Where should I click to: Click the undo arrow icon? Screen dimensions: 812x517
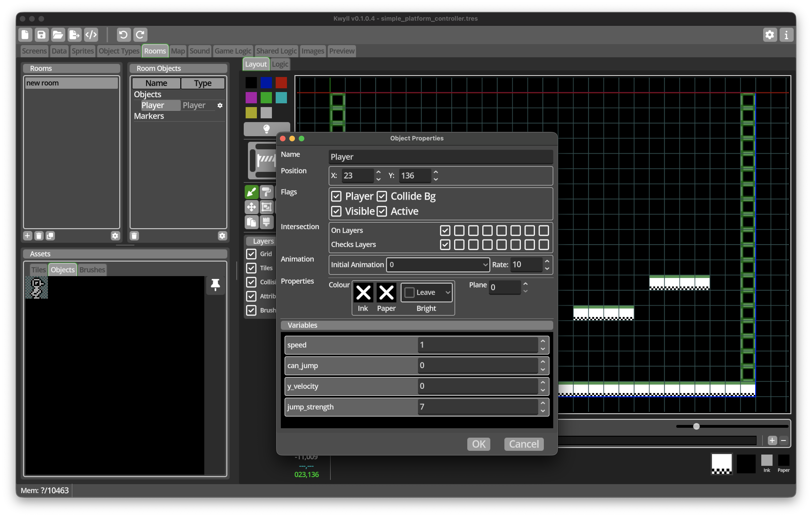coord(124,35)
